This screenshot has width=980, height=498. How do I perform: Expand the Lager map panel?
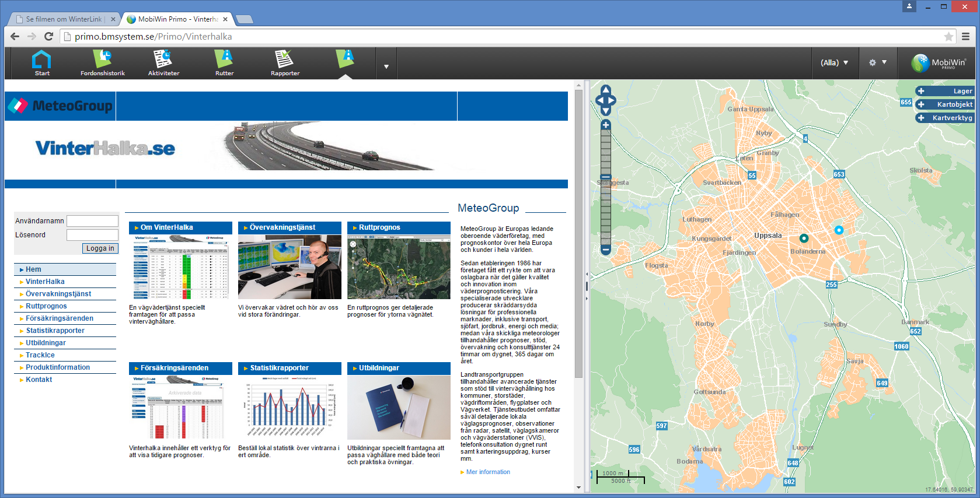coord(944,91)
